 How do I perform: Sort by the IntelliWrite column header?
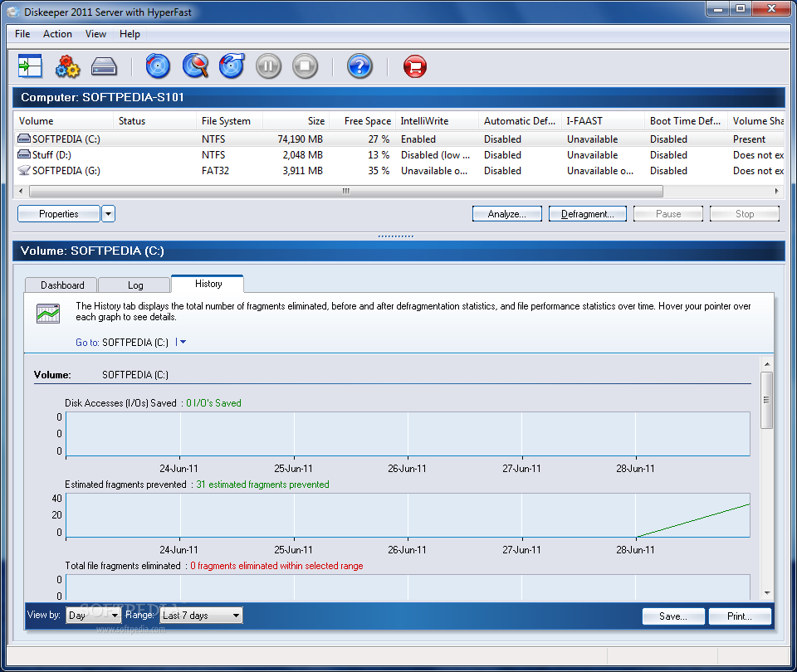click(x=438, y=121)
